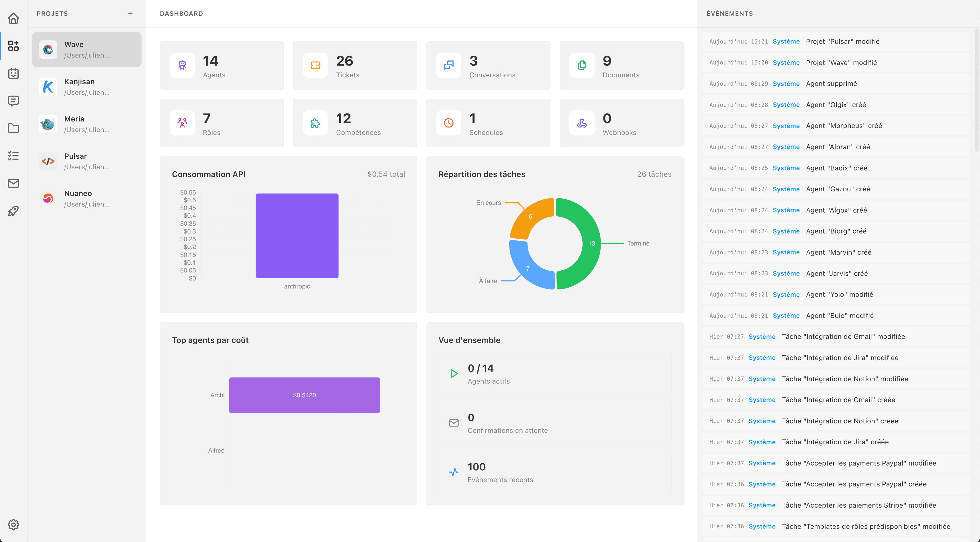Open the folder icon in sidebar
This screenshot has height=542, width=980.
coord(13,128)
